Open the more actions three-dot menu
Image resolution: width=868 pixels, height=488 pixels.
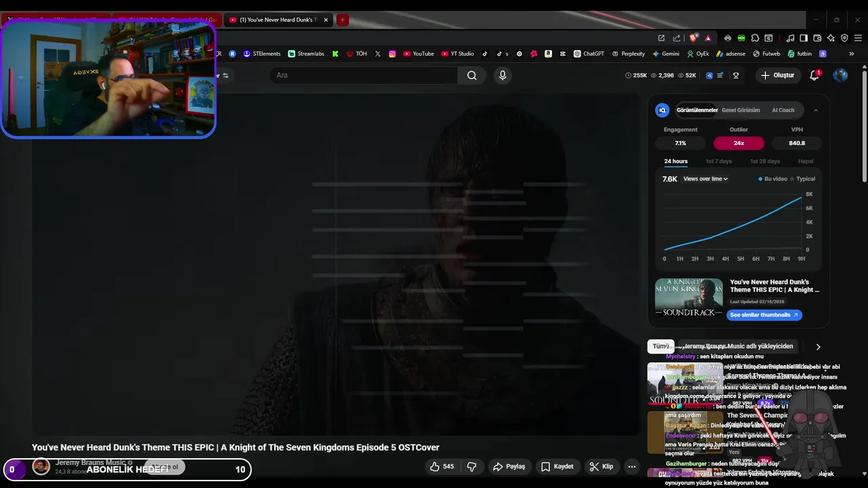coord(632,466)
